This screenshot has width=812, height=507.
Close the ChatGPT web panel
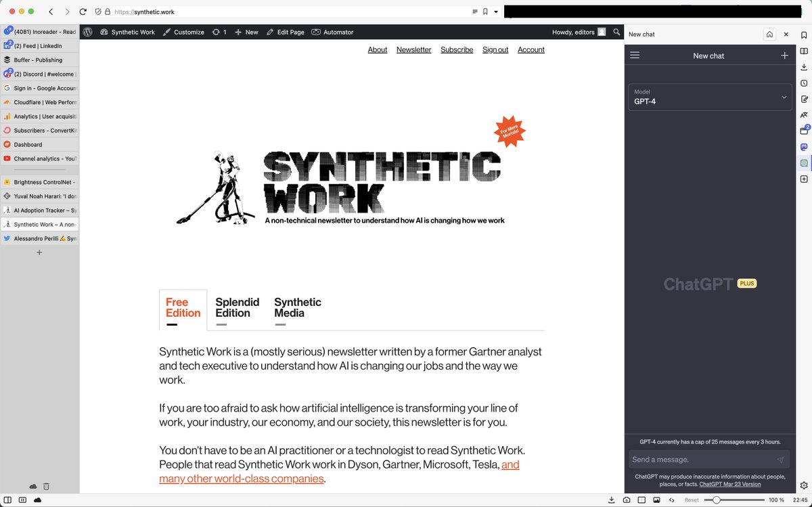click(786, 34)
